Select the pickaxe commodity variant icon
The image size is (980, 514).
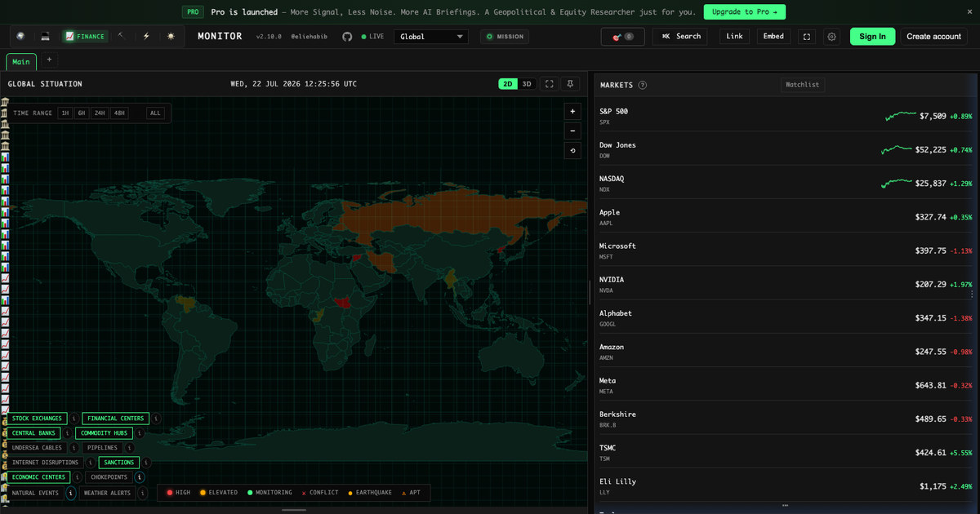coord(121,36)
